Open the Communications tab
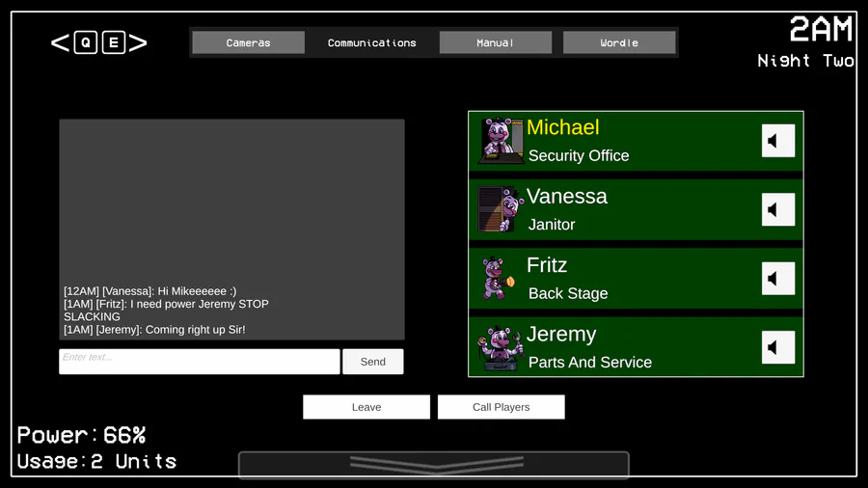 (x=371, y=42)
